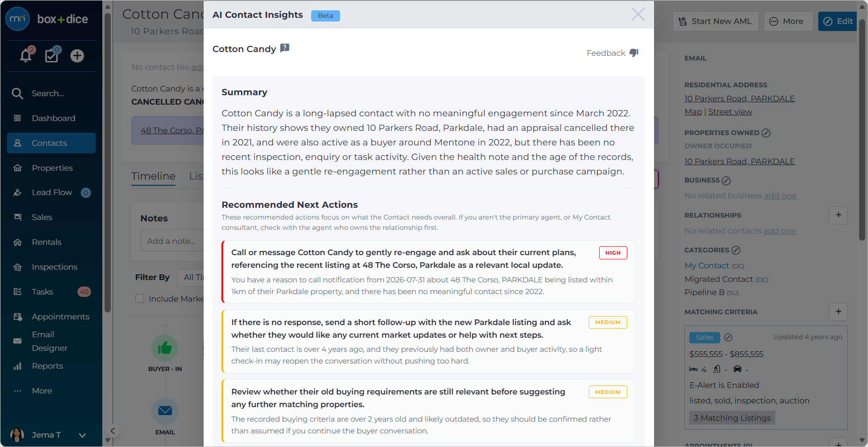The width and height of the screenshot is (868, 447).
Task: Collapse the sidebar with the chevron arrow
Action: pos(113,431)
